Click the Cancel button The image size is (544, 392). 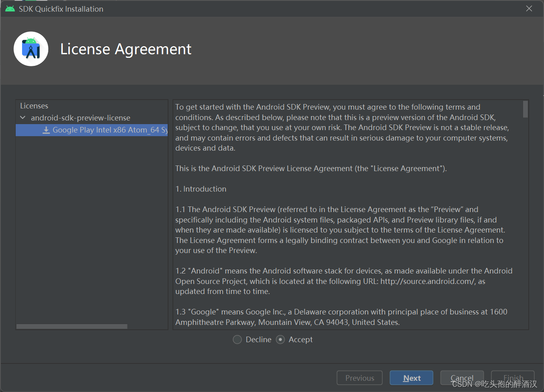coord(462,378)
